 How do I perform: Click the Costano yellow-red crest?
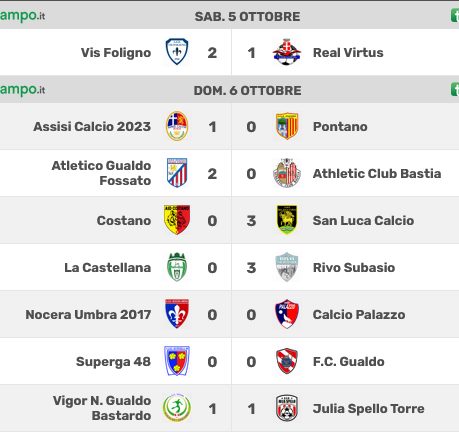click(177, 220)
